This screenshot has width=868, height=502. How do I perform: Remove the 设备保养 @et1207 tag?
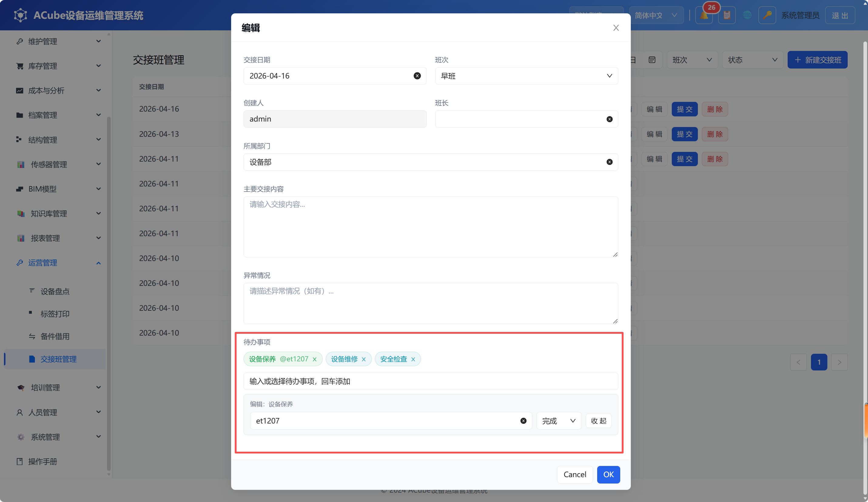click(315, 359)
